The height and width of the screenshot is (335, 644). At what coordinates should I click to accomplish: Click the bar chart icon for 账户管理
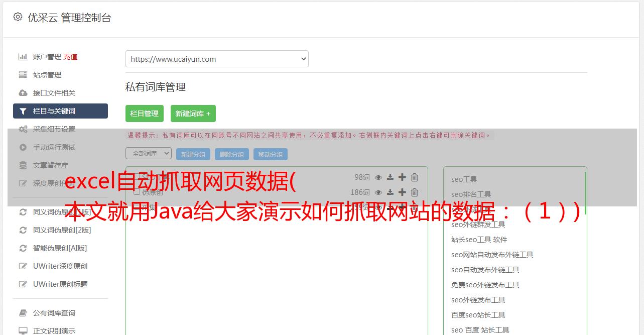click(23, 57)
